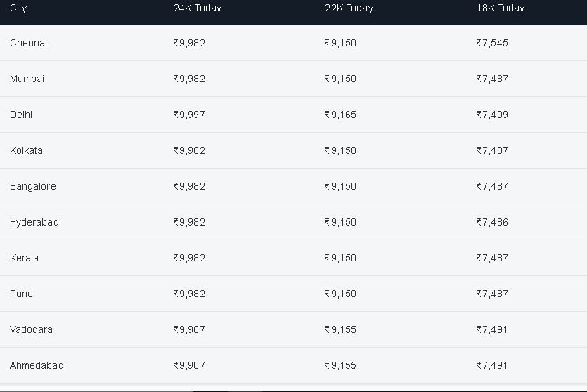Select Hyderabad's 18K price ₹7,486

tap(492, 222)
